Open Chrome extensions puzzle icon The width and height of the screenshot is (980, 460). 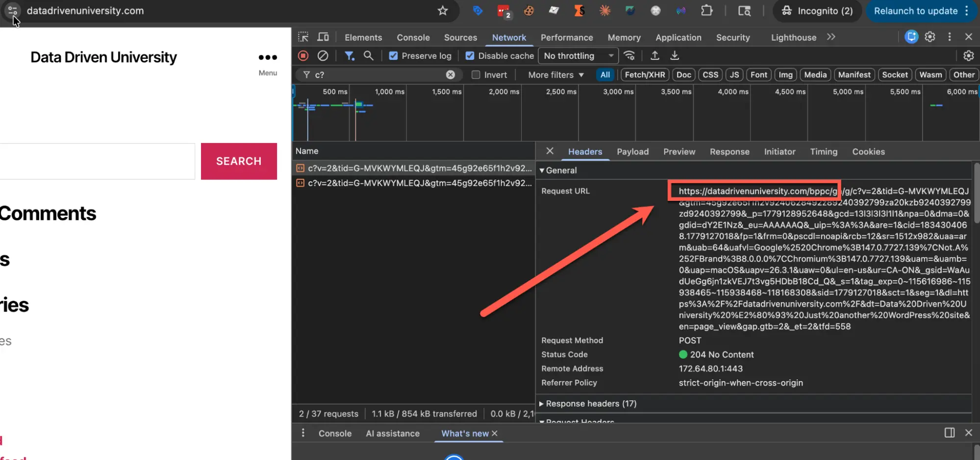pos(706,10)
